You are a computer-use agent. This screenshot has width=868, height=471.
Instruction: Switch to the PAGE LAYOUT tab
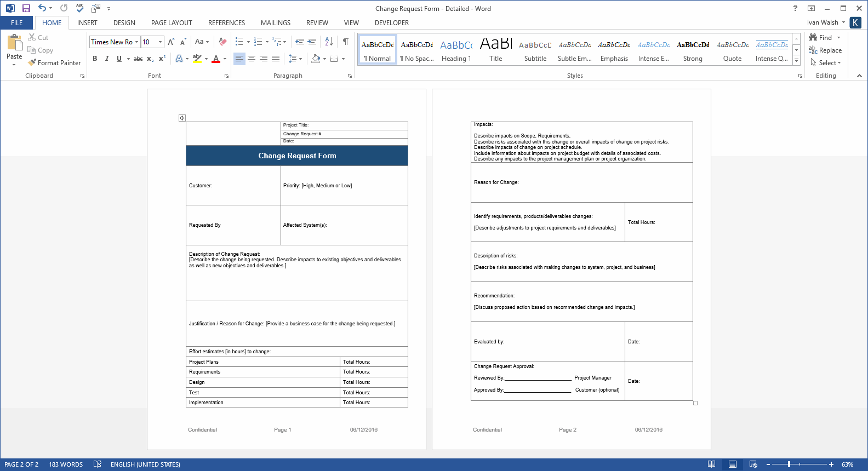tap(172, 23)
